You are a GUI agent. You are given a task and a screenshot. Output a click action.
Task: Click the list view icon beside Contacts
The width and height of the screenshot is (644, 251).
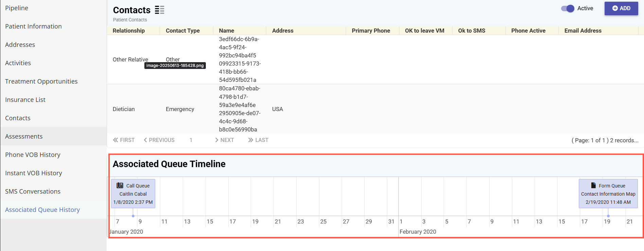(159, 10)
